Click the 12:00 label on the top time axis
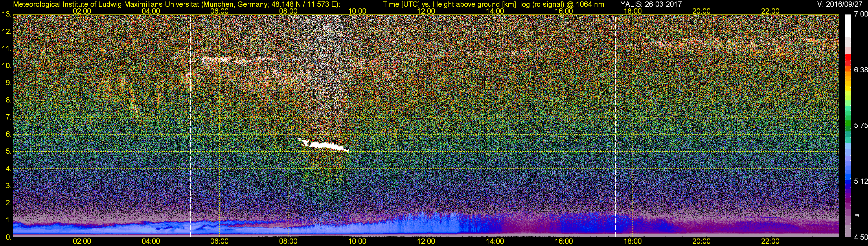868x246 pixels. (x=426, y=11)
